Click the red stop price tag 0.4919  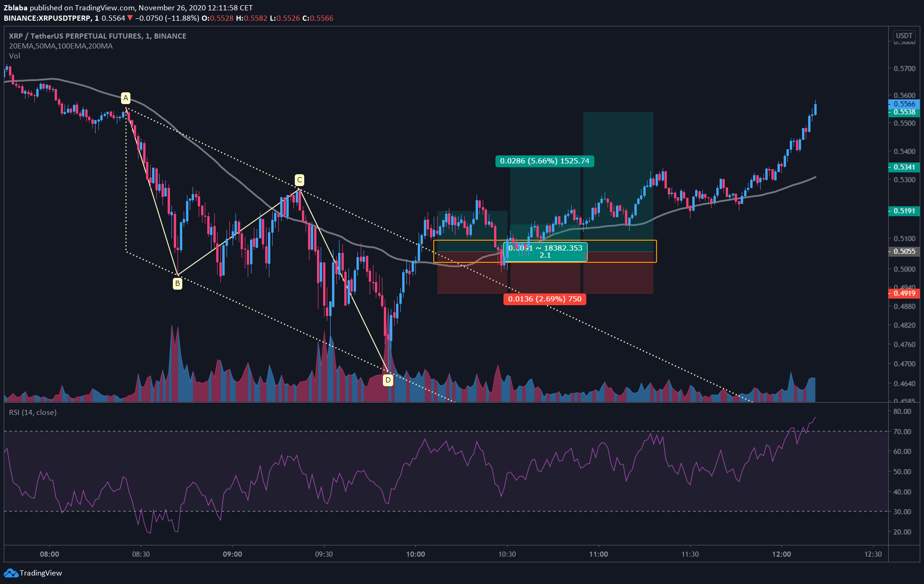click(x=904, y=293)
